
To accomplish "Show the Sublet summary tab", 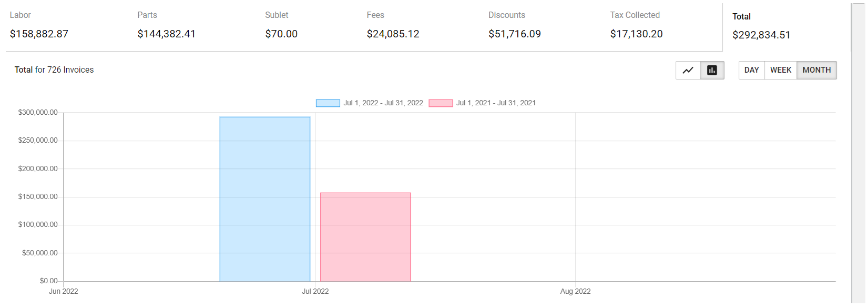I will pyautogui.click(x=281, y=25).
